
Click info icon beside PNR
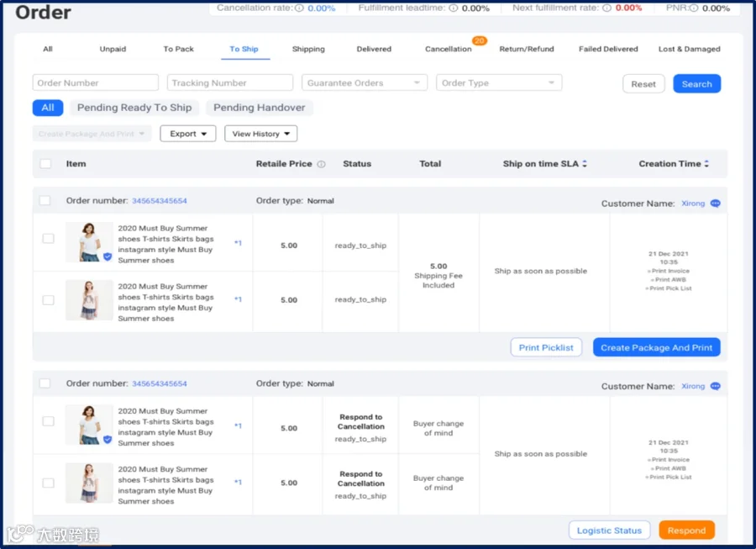click(693, 8)
